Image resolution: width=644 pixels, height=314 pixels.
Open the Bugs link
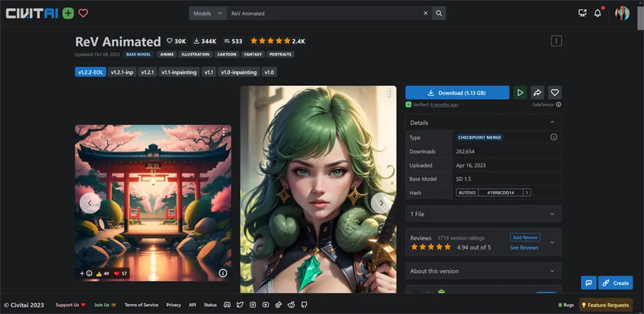[566, 305]
